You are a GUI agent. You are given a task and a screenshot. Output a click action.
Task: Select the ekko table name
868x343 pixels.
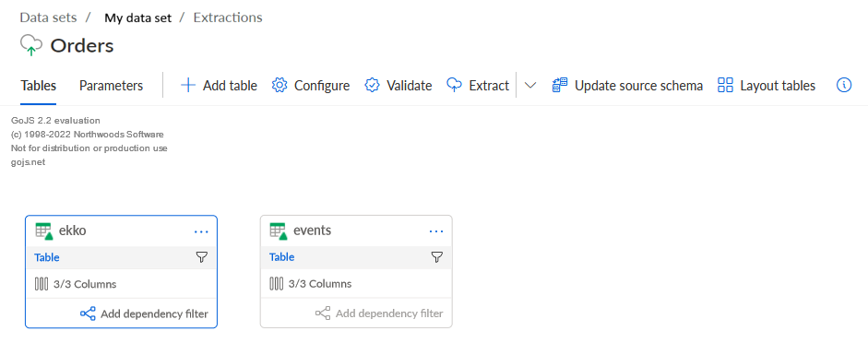[73, 231]
